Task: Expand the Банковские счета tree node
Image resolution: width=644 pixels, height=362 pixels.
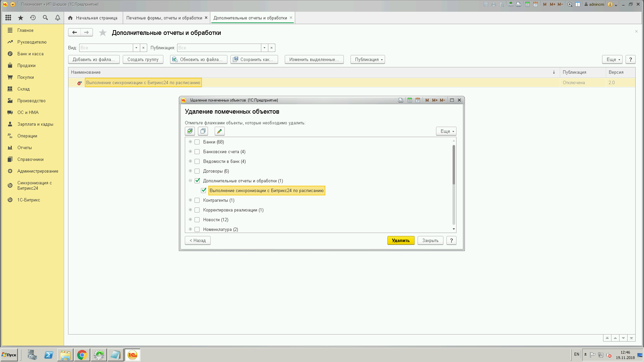Action: pos(190,152)
